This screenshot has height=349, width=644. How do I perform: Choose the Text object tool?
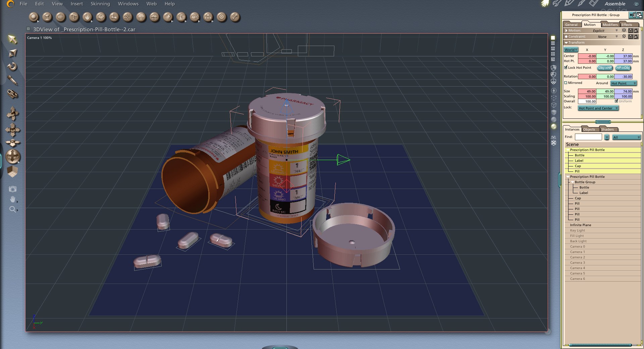click(x=74, y=17)
